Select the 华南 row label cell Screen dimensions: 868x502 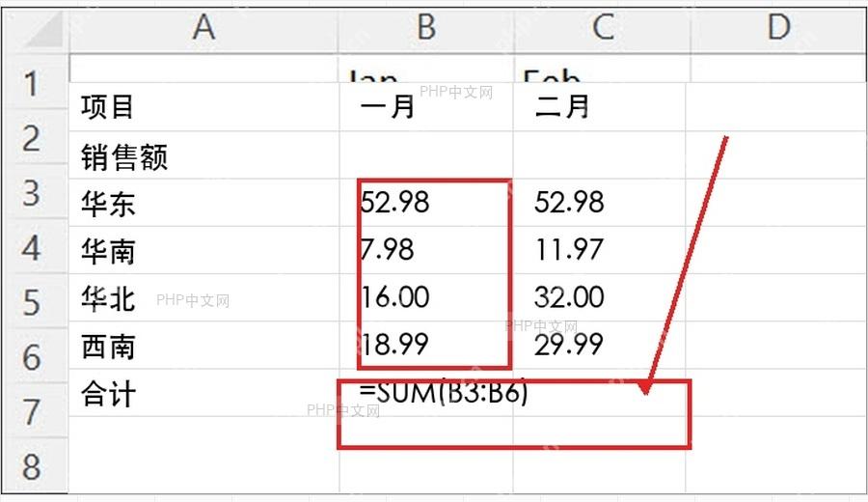tap(203, 250)
